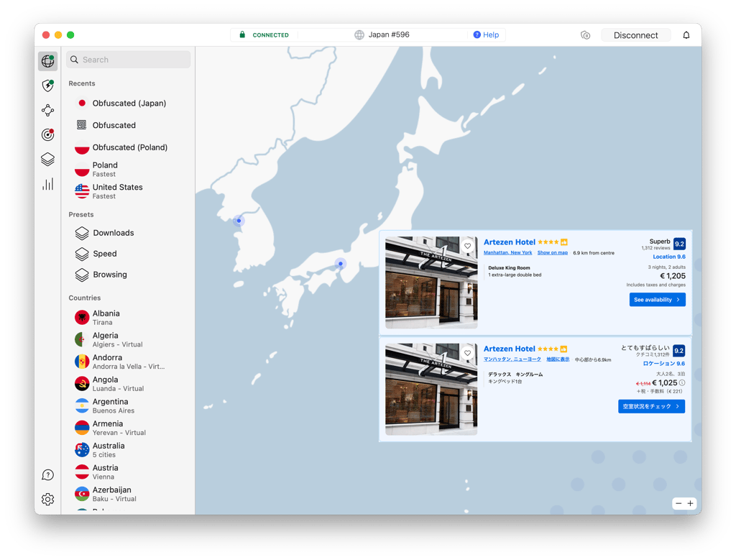Connect to Azerbaijan Baku Virtual
Viewport: 736px width, 560px height.
point(128,495)
